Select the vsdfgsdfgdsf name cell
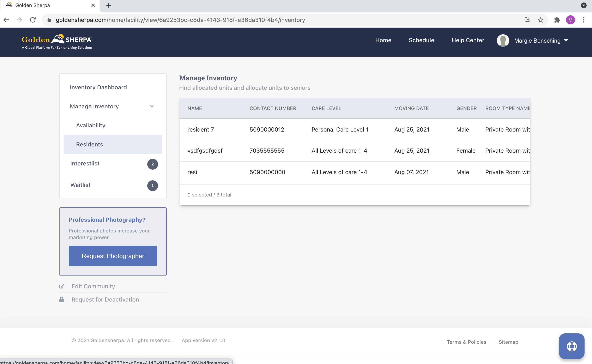Viewport: 592px width, 364px height. pyautogui.click(x=205, y=151)
